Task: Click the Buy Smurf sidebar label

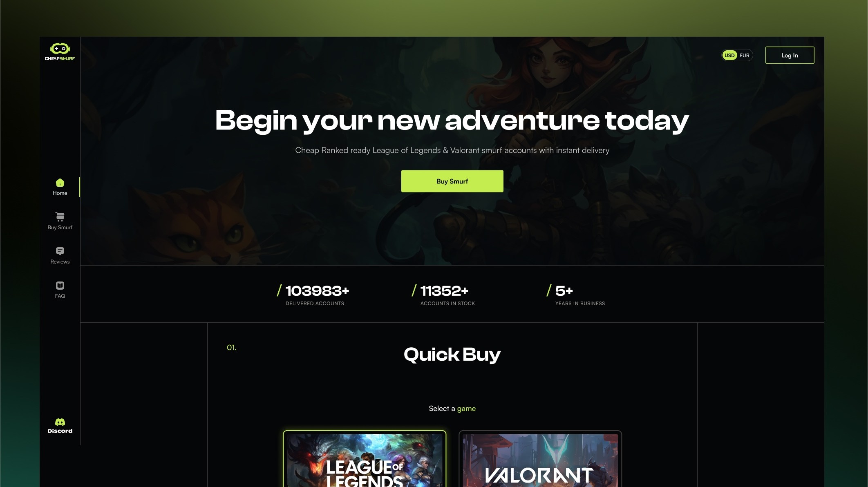Action: coord(60,228)
